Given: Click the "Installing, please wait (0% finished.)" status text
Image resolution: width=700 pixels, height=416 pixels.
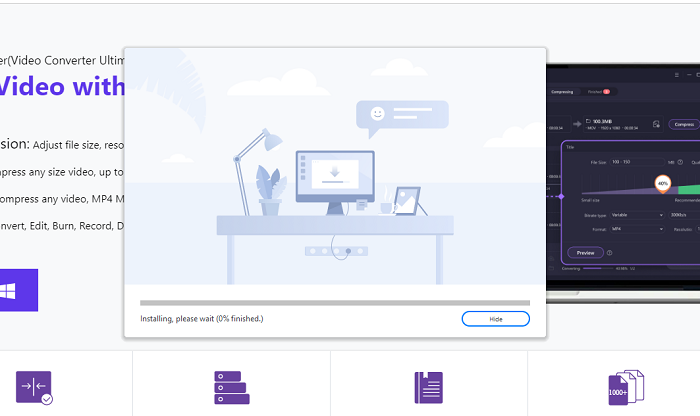Looking at the screenshot, I should pyautogui.click(x=202, y=319).
